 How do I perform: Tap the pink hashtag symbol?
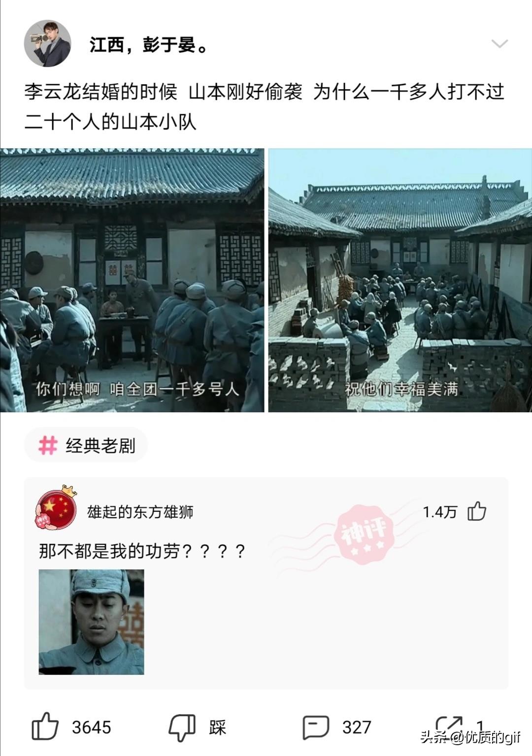coord(48,445)
